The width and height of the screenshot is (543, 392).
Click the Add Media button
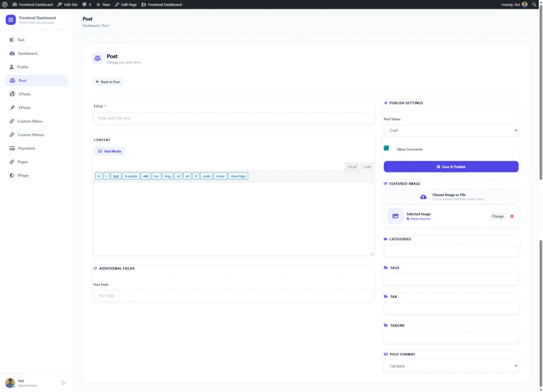point(109,151)
